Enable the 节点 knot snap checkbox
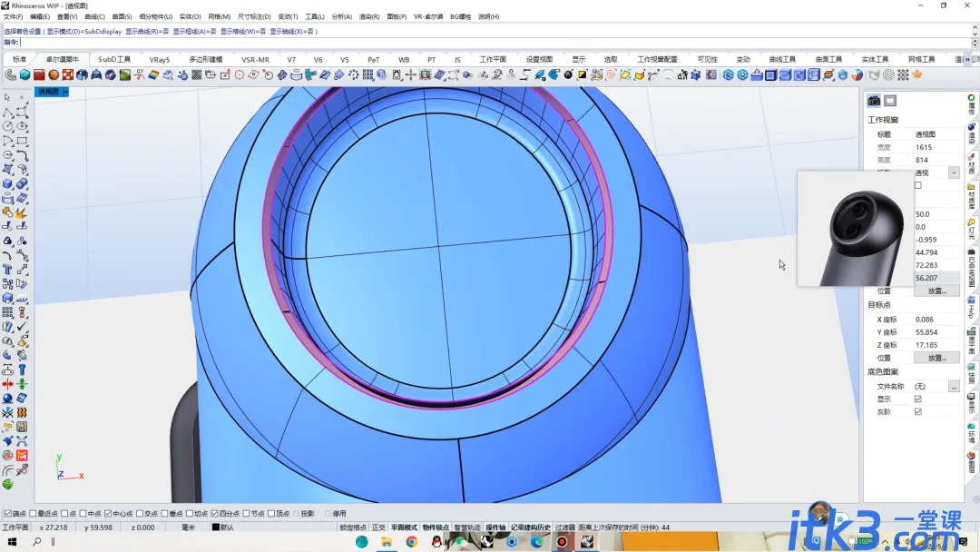Image resolution: width=980 pixels, height=552 pixels. coord(246,514)
